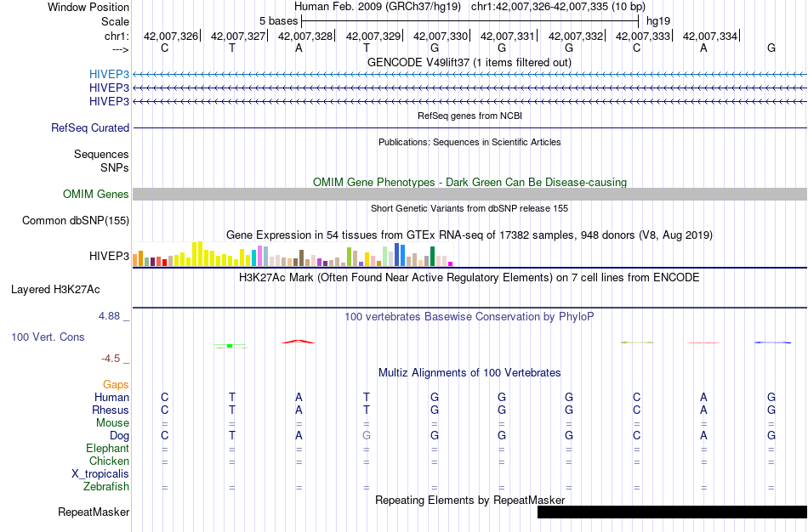
Task: Open the RefSeq Curated track label
Action: coord(90,127)
